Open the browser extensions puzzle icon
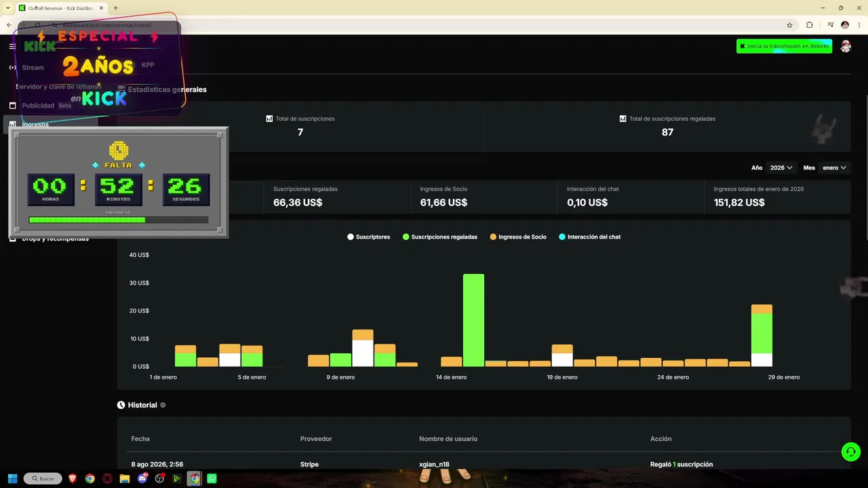868x488 pixels. pos(809,25)
